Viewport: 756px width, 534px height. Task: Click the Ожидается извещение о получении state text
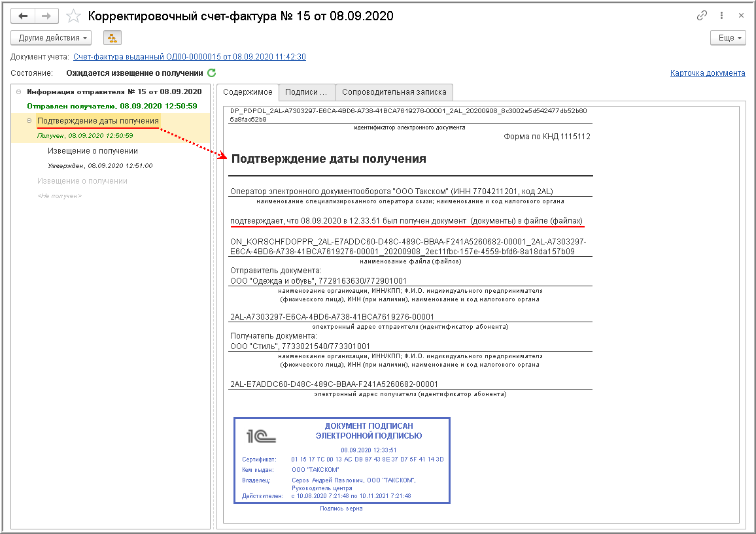click(x=135, y=73)
